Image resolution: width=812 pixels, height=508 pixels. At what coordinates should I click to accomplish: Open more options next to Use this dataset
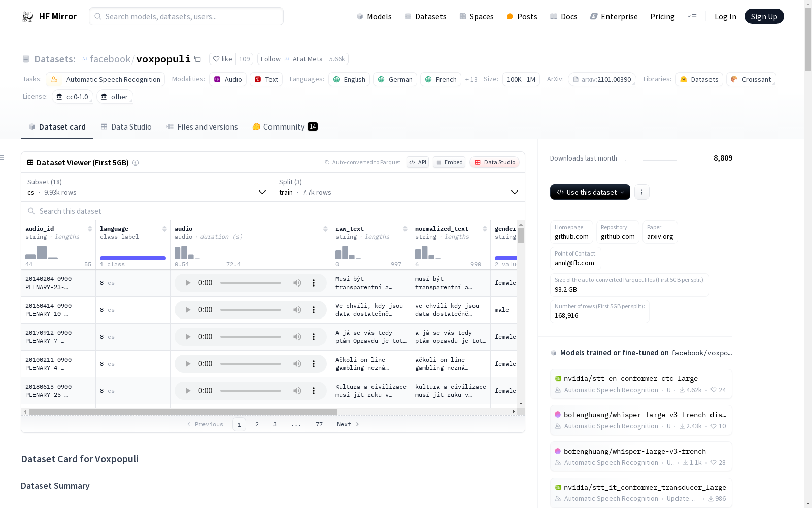tap(642, 192)
